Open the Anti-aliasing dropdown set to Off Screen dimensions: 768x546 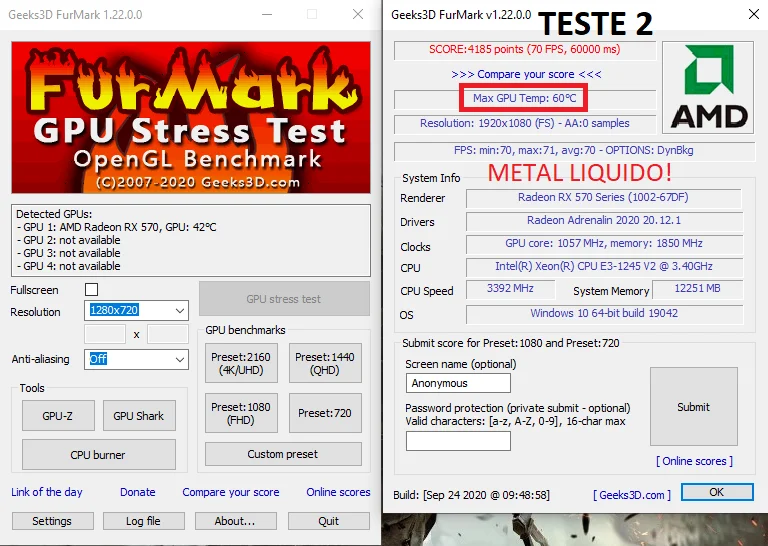tap(136, 359)
